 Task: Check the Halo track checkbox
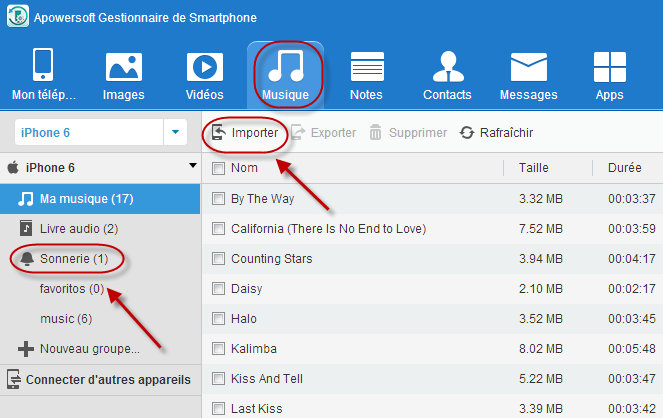(x=218, y=319)
